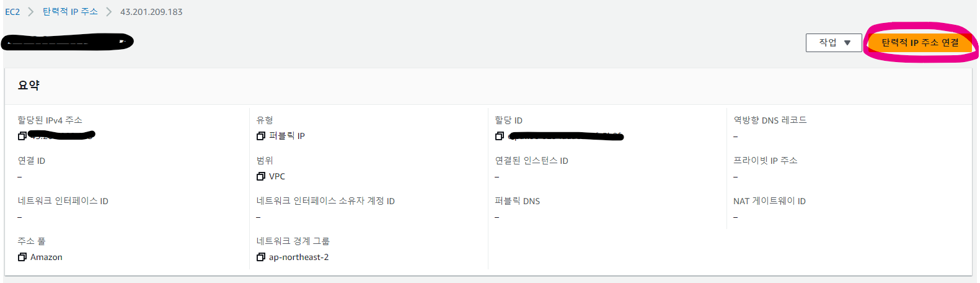Open the 작업 dropdown menu
The image size is (980, 283).
click(834, 43)
